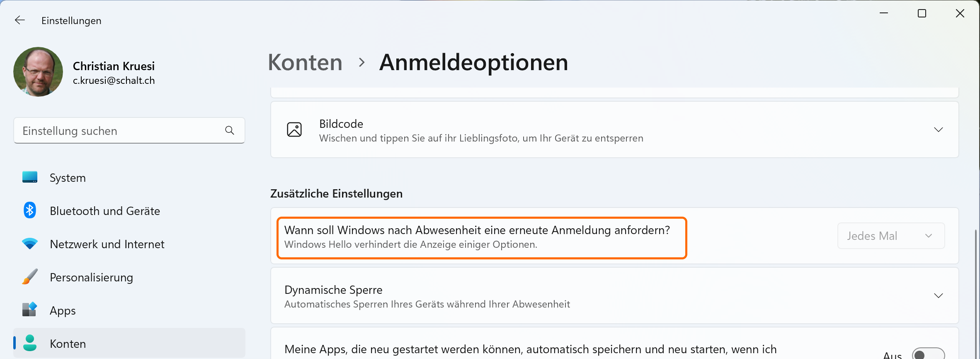The width and height of the screenshot is (980, 359).
Task: Toggle the app restart switch
Action: point(928,354)
